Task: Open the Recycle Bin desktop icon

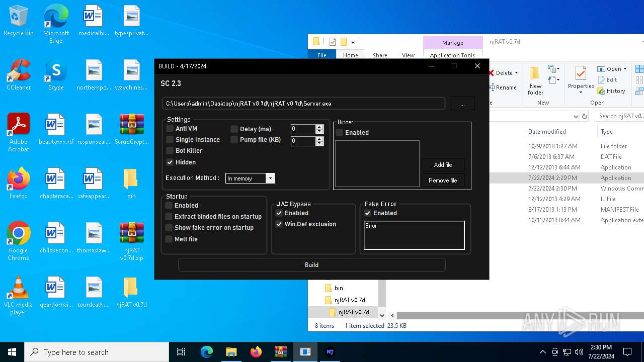Action: pyautogui.click(x=19, y=21)
